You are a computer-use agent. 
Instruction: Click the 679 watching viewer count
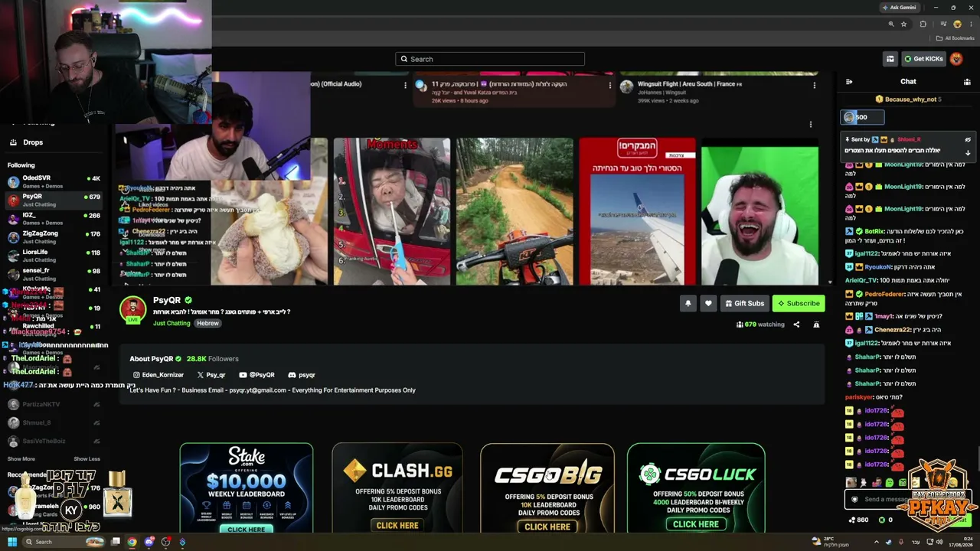(x=760, y=324)
